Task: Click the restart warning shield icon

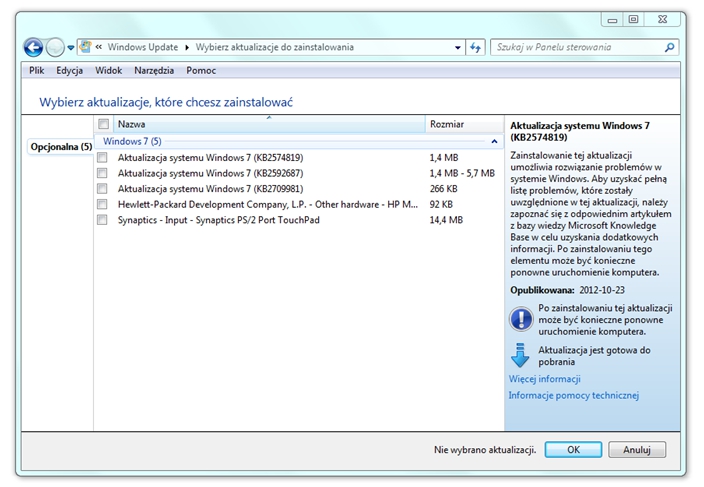Action: [x=520, y=318]
